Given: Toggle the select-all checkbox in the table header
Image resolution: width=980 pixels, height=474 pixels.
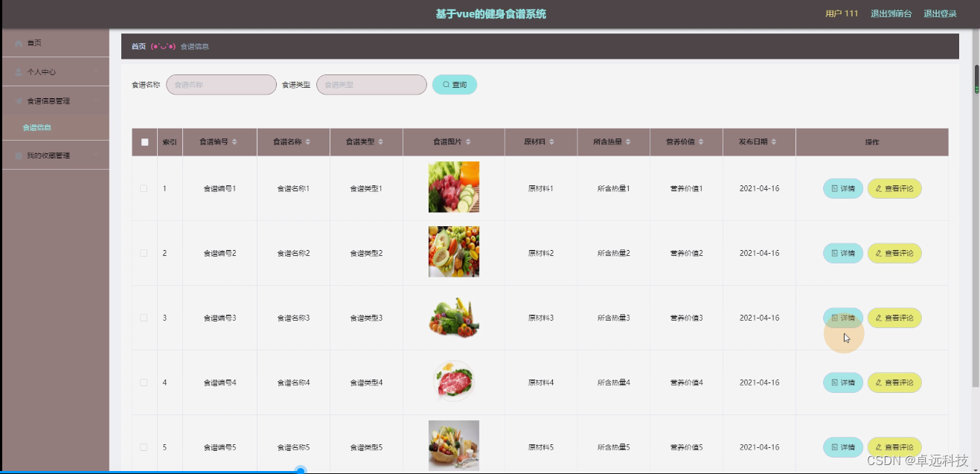Looking at the screenshot, I should (x=144, y=141).
